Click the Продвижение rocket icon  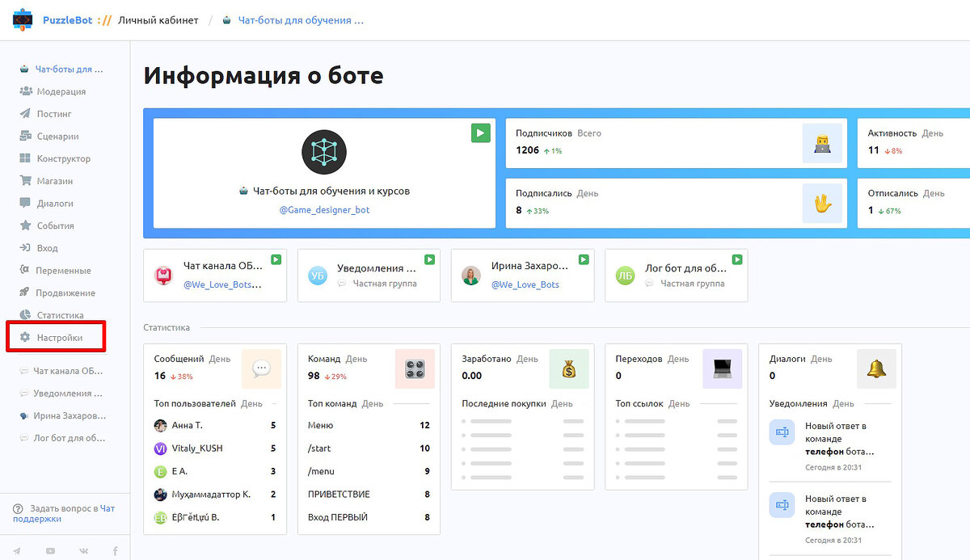click(25, 293)
